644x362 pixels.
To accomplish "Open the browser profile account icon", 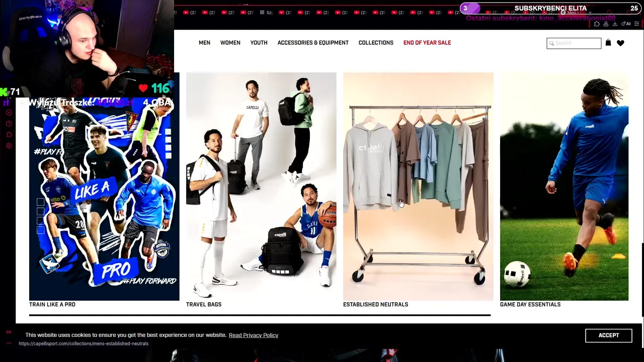I will (x=606, y=24).
